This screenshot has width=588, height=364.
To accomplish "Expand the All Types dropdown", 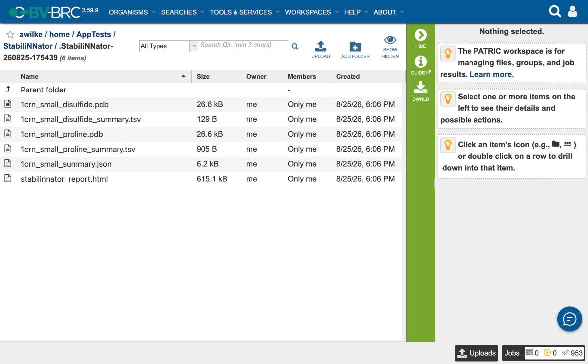I will coord(194,46).
